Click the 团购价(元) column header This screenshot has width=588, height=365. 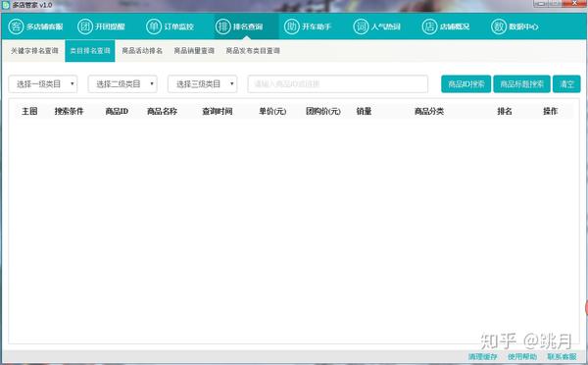[x=323, y=111]
